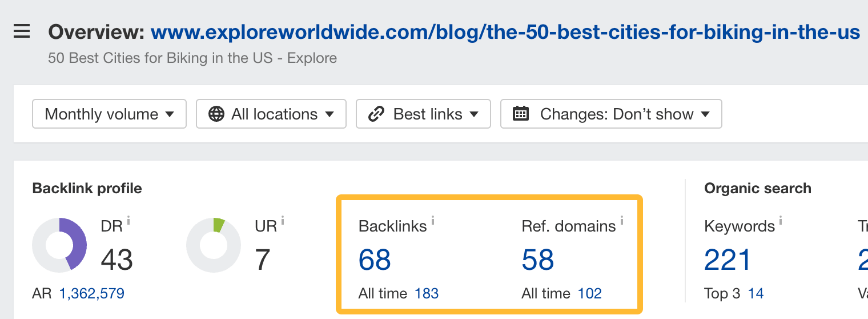The height and width of the screenshot is (319, 868).
Task: Click the DR score 43
Action: tap(117, 260)
